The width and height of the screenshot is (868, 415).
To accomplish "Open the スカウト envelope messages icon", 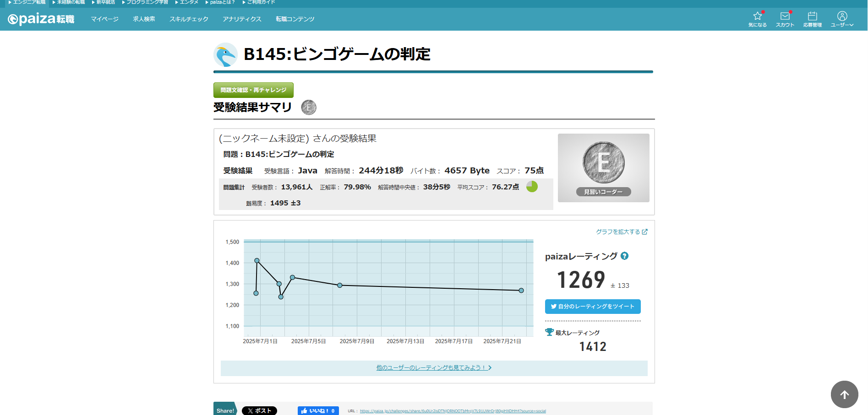I will tap(785, 19).
